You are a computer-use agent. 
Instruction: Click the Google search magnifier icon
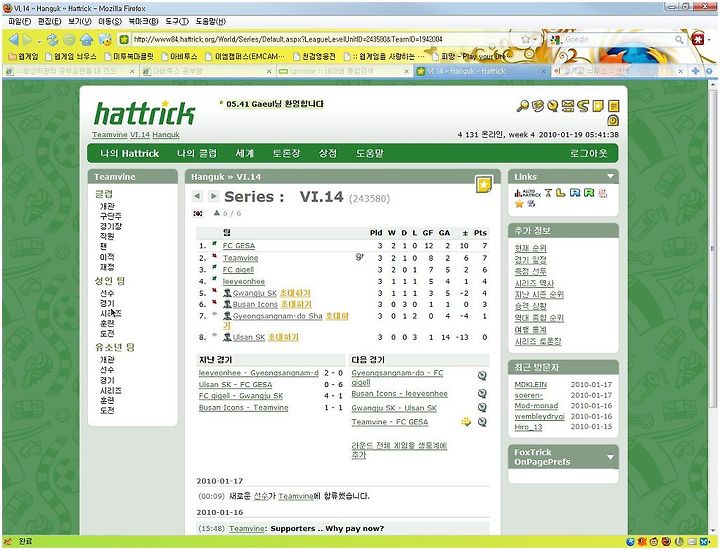click(679, 40)
